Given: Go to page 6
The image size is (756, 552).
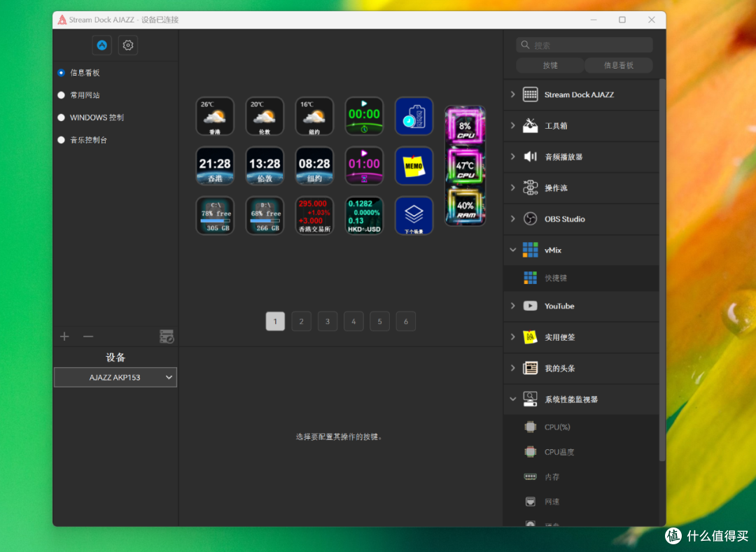Looking at the screenshot, I should pyautogui.click(x=405, y=321).
